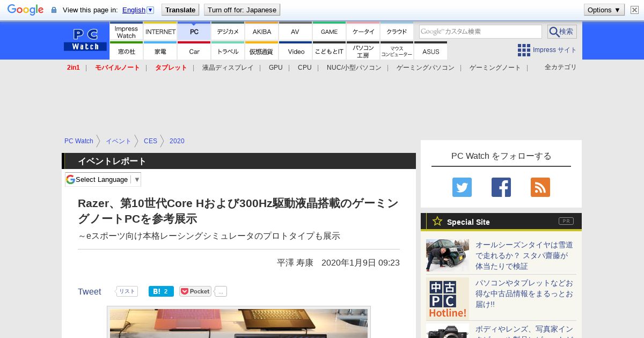The width and height of the screenshot is (644, 338).
Task: Open the translate Options dropdown
Action: (604, 10)
